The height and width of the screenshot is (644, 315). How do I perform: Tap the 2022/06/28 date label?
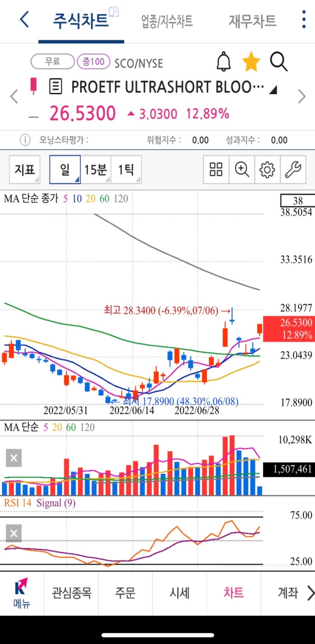click(197, 411)
